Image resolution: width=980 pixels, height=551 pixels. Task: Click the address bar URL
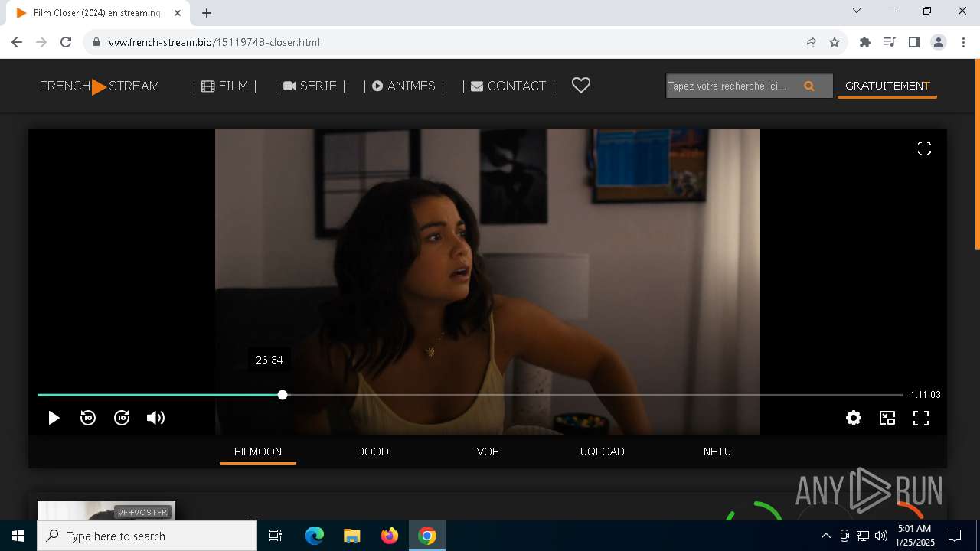(x=214, y=42)
